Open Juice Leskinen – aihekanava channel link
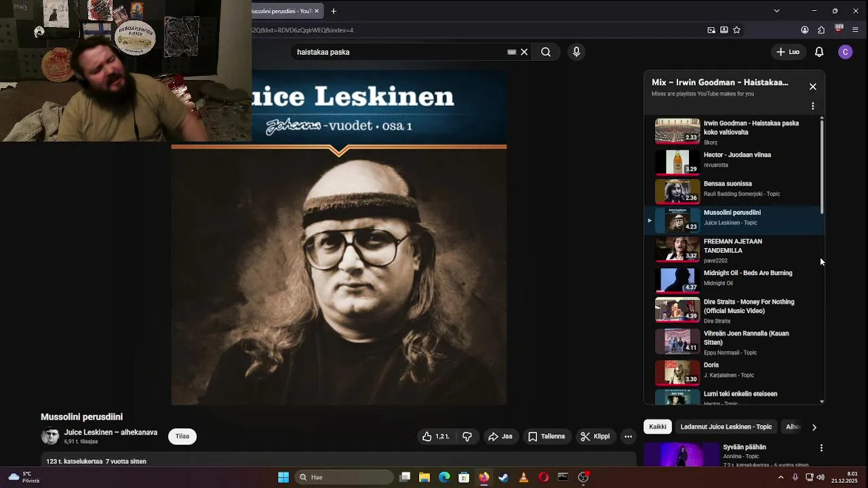 (111, 432)
